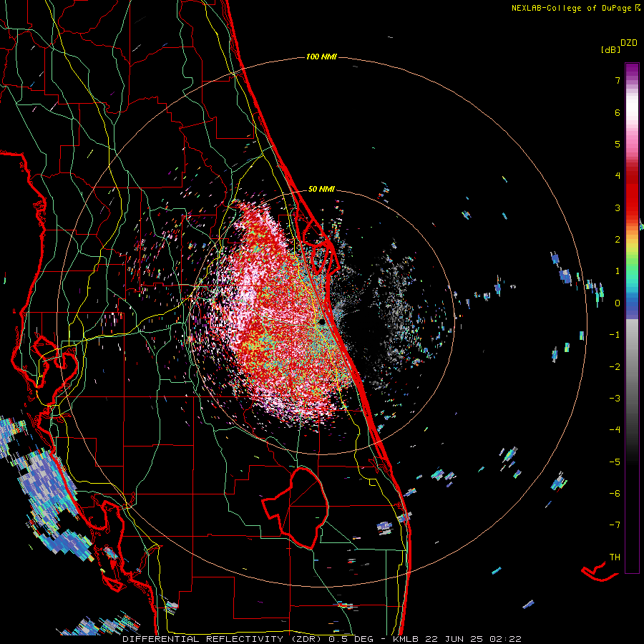Click the ZDR color scale bar
This screenshot has height=644, width=644.
[632, 318]
